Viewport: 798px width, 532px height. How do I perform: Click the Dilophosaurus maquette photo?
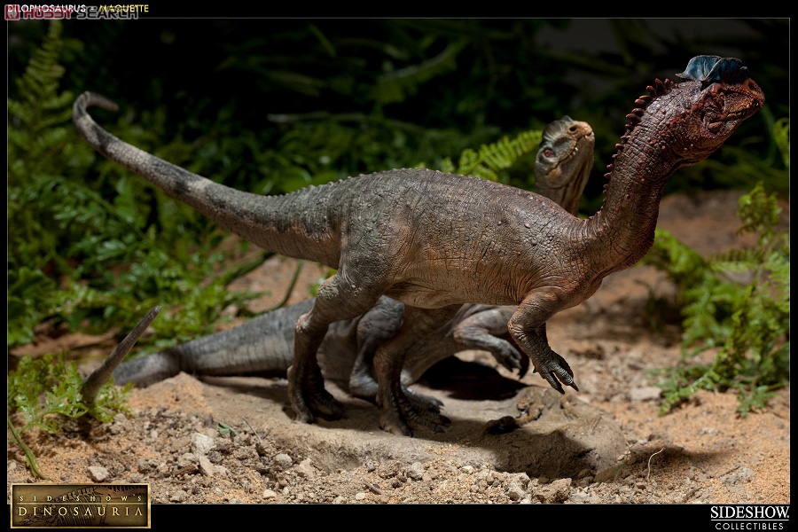pos(398,262)
